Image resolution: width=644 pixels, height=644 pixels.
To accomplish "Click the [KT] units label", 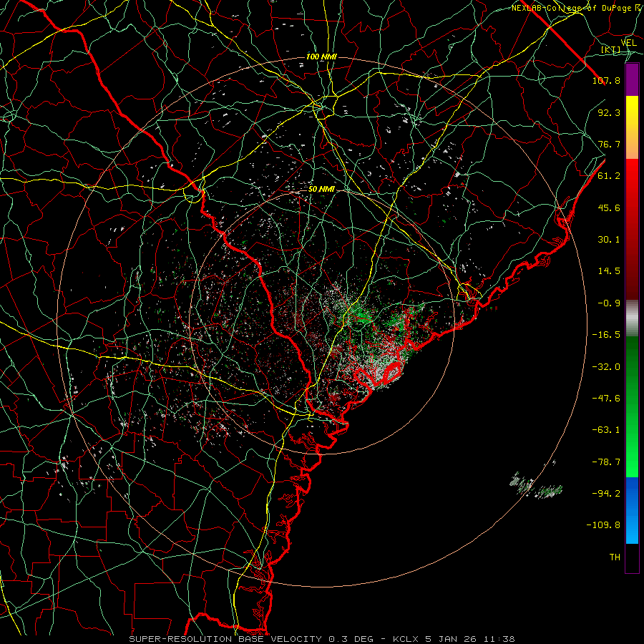I will pos(611,50).
